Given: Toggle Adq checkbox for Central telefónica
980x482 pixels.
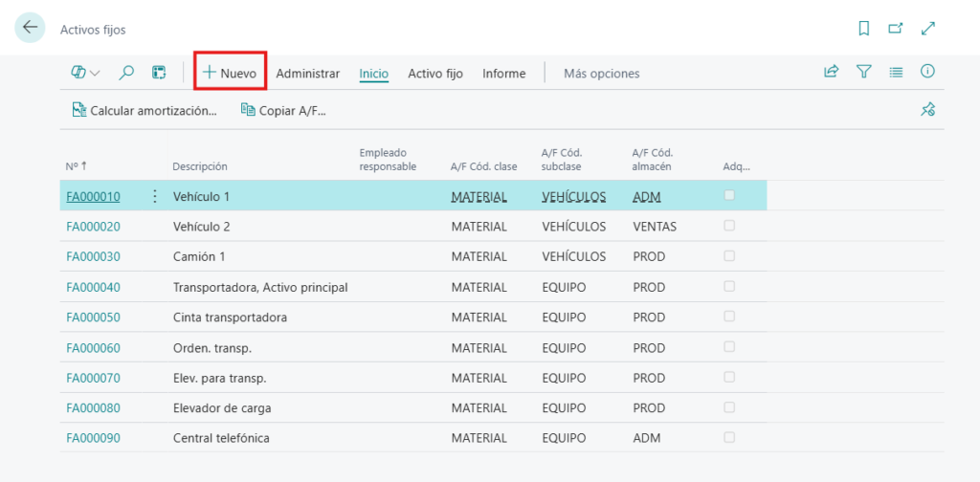Looking at the screenshot, I should (729, 437).
